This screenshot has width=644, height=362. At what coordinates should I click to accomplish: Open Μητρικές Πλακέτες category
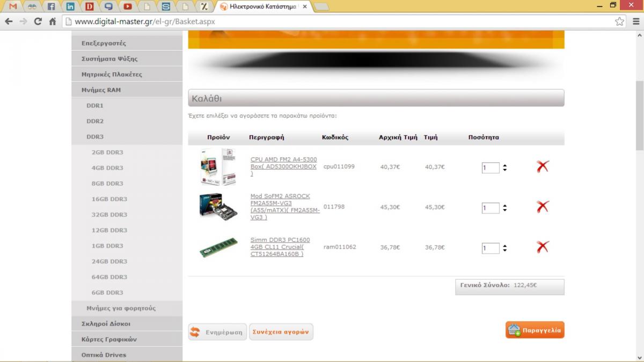[127, 74]
